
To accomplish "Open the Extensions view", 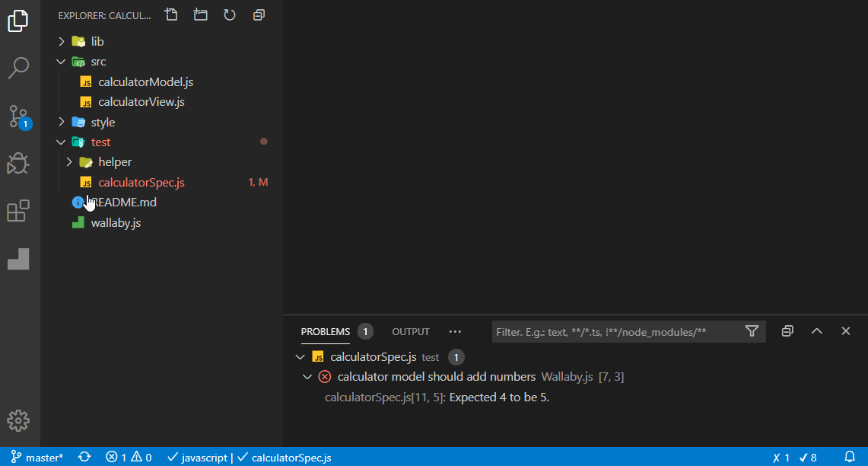I will coord(18,211).
